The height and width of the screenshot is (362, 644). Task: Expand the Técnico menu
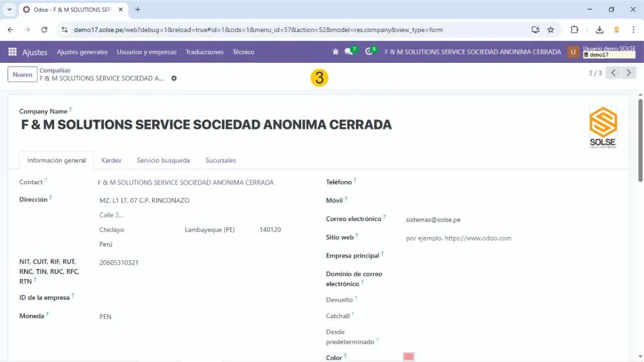243,52
